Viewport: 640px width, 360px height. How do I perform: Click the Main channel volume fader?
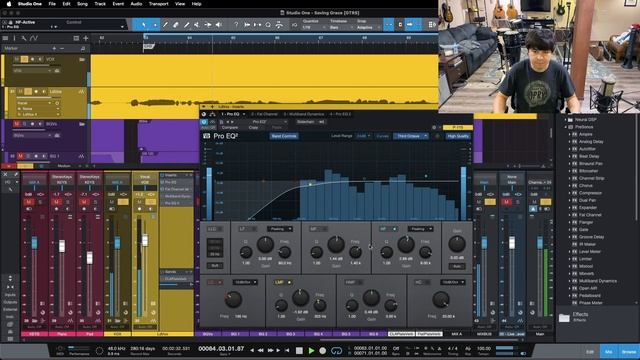540,243
